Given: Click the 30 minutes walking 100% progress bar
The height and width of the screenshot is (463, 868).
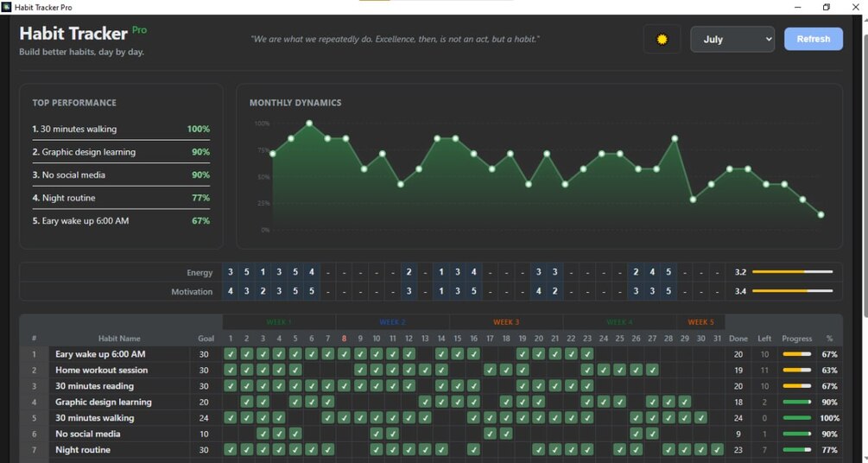Looking at the screenshot, I should point(796,418).
